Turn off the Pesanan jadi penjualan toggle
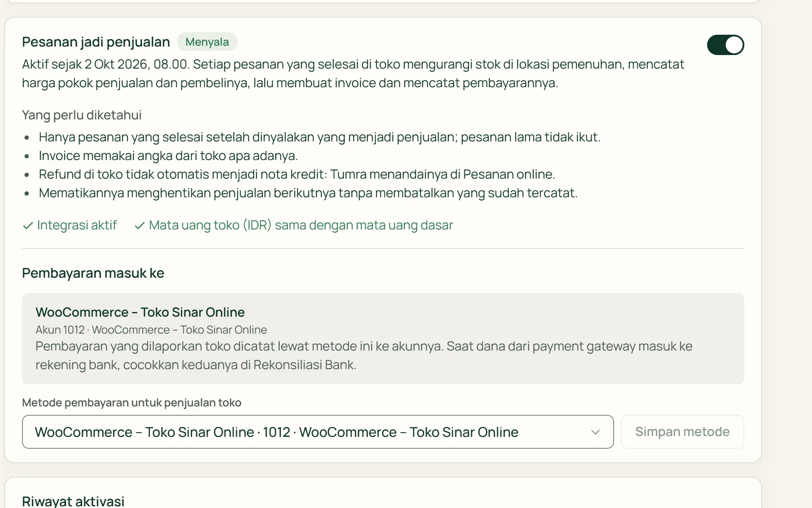The image size is (812, 508). 725,45
